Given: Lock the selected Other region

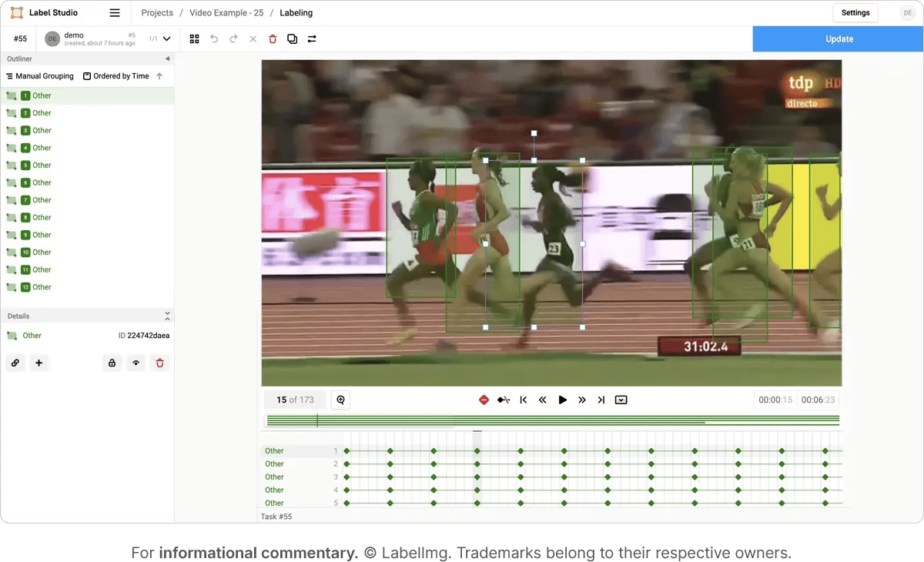Looking at the screenshot, I should pos(112,363).
